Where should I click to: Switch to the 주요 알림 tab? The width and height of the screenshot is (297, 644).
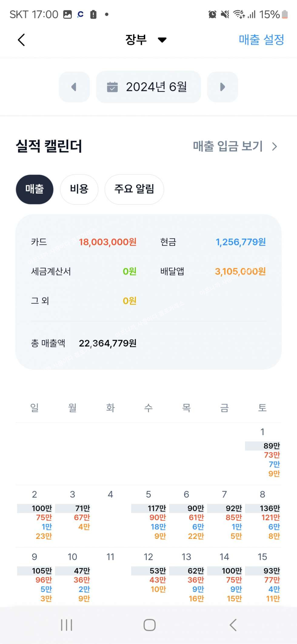coord(134,189)
